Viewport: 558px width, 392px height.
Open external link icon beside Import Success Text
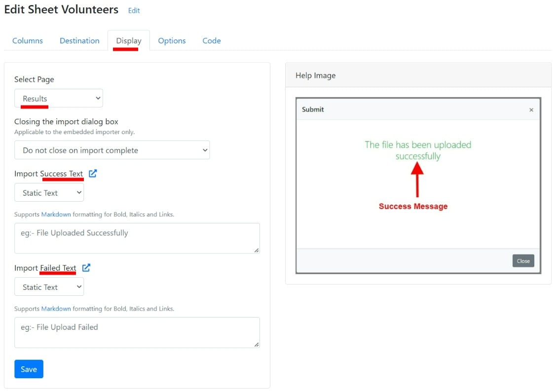click(93, 174)
